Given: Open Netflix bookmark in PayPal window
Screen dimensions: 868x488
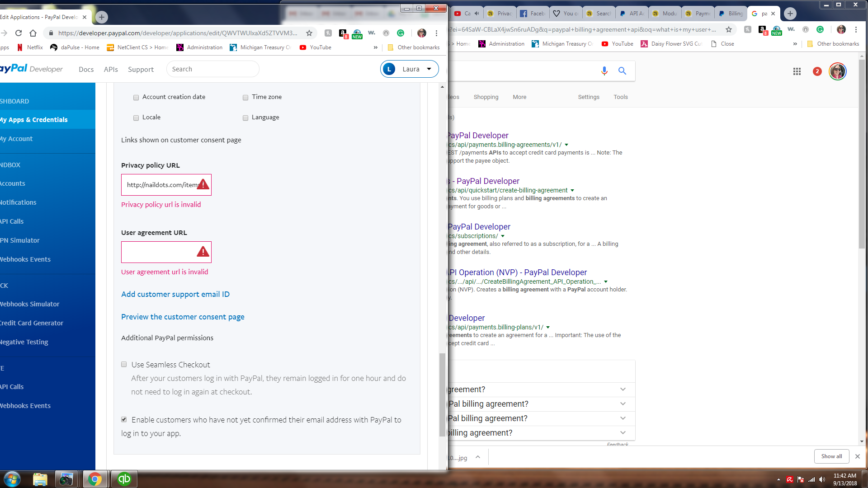Looking at the screenshot, I should [x=30, y=47].
